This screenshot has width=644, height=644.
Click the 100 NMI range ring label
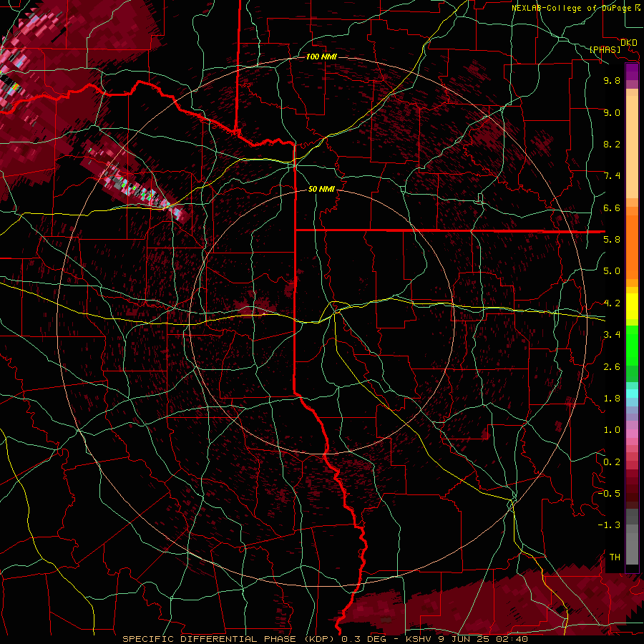point(321,57)
